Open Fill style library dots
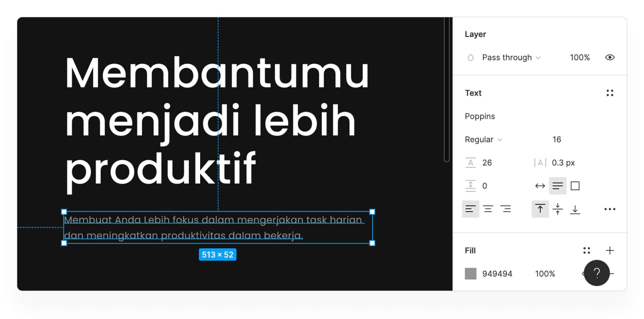Viewport: 644px width, 319px height. pyautogui.click(x=587, y=251)
